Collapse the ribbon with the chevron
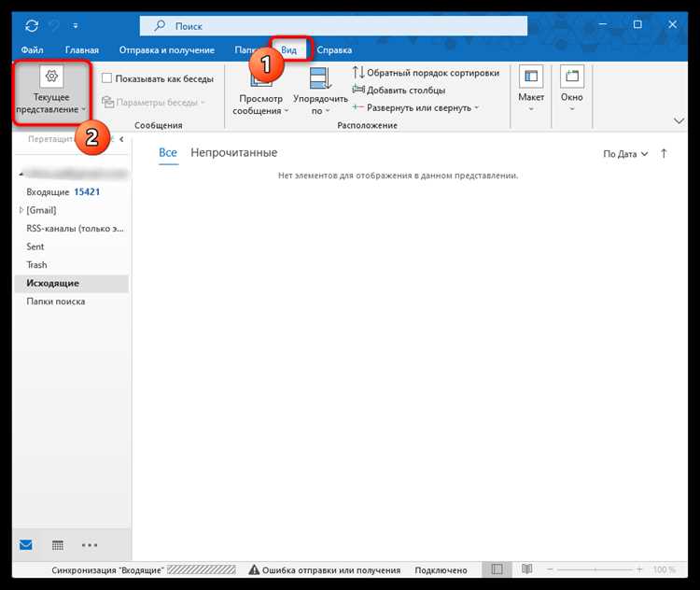The image size is (700, 590). [x=679, y=120]
